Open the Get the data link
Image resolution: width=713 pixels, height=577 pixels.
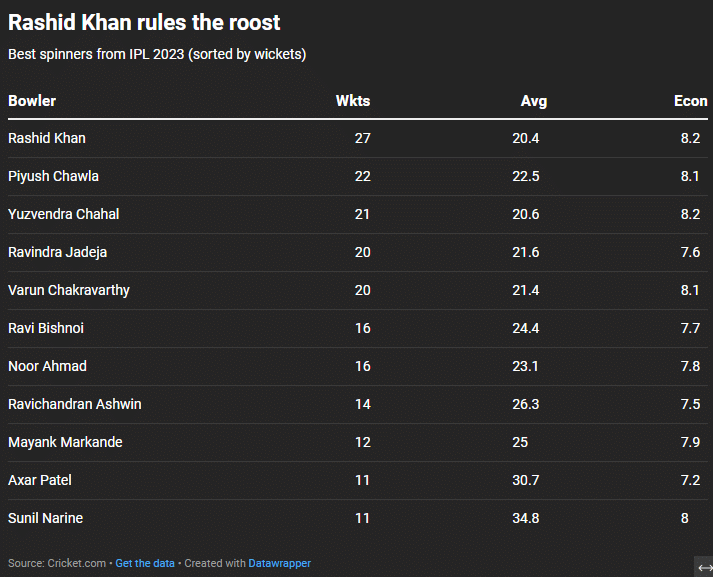(x=145, y=563)
